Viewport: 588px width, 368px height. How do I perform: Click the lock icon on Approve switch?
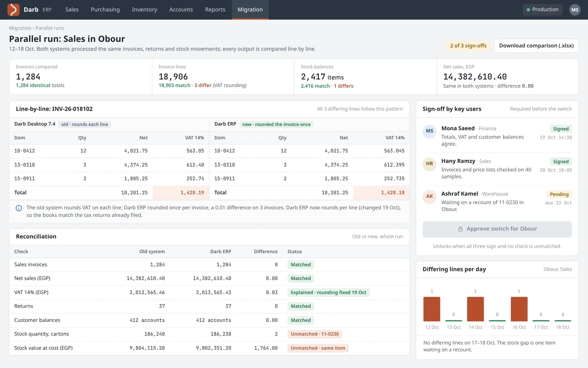tap(460, 229)
